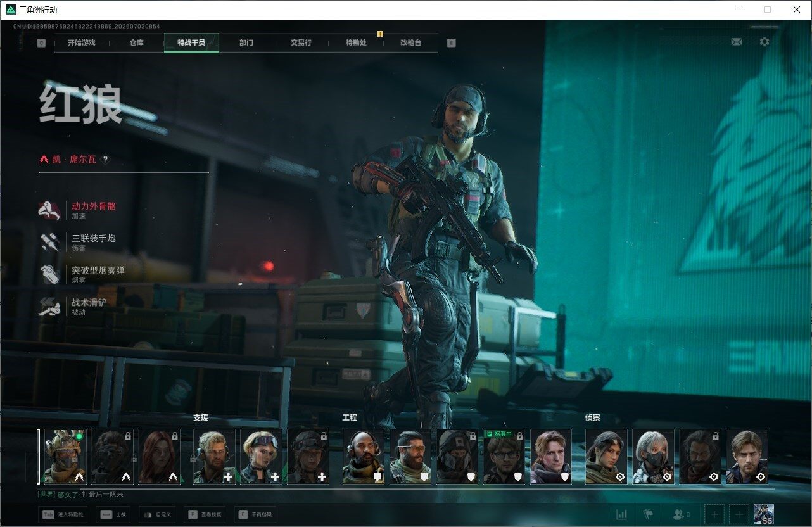Click the world chat message line
This screenshot has height=527, width=812.
[x=81, y=494]
